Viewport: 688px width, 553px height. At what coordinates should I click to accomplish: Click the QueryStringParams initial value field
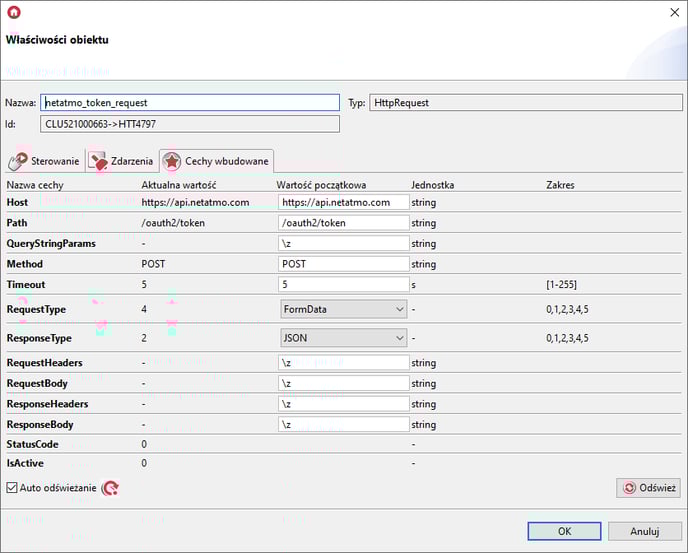pyautogui.click(x=344, y=243)
